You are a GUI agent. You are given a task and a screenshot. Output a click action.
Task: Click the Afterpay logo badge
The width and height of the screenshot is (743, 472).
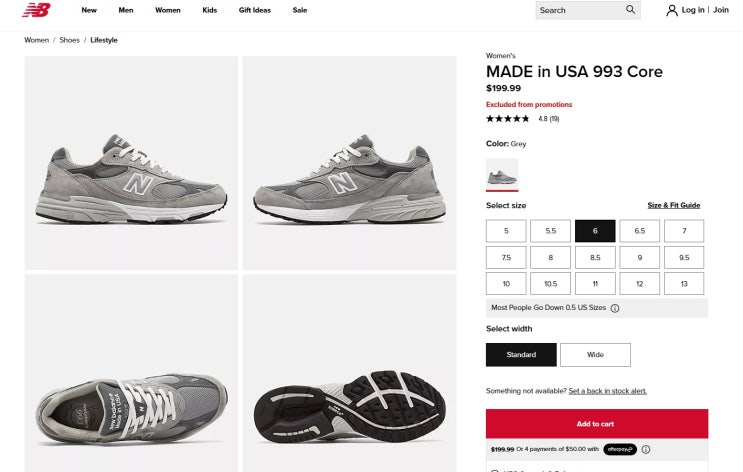pos(620,449)
